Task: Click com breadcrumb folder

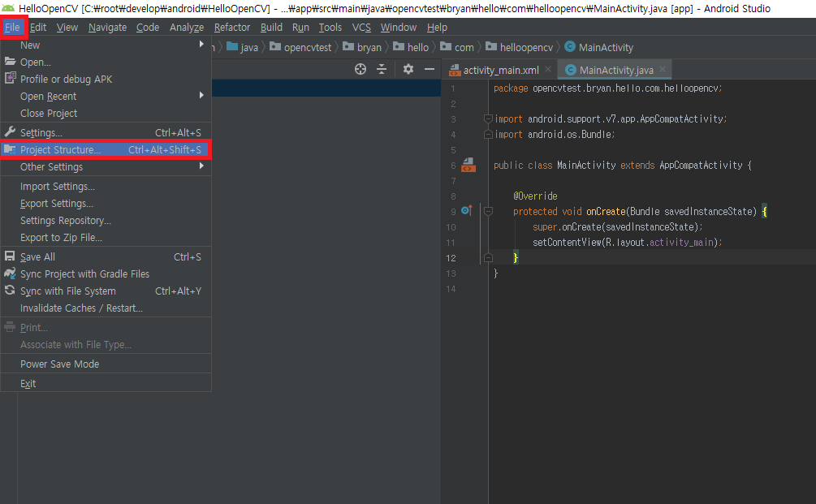Action: [x=457, y=47]
